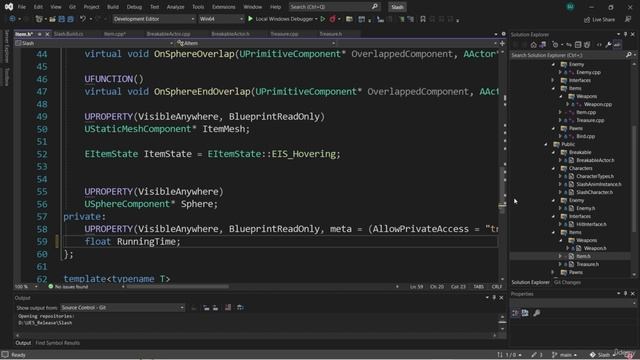This screenshot has width=640, height=360.
Task: Open the Slash scope navigation dropdown
Action: pos(94,43)
